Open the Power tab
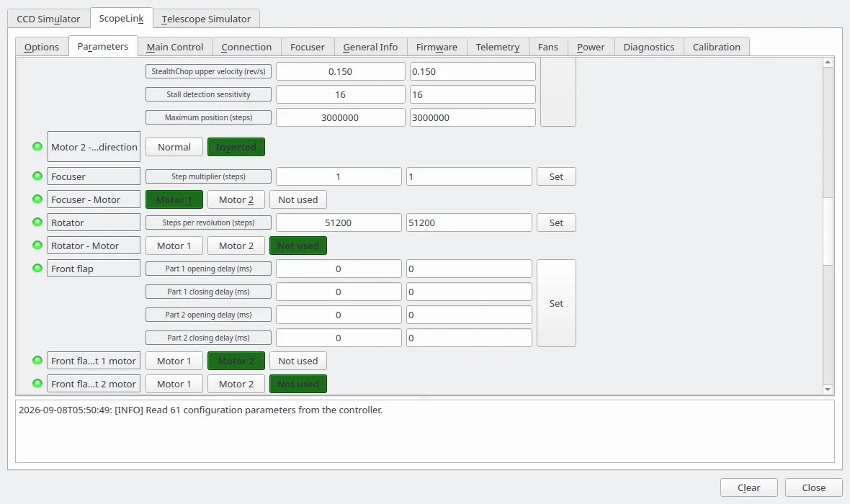This screenshot has height=504, width=850. pos(591,47)
